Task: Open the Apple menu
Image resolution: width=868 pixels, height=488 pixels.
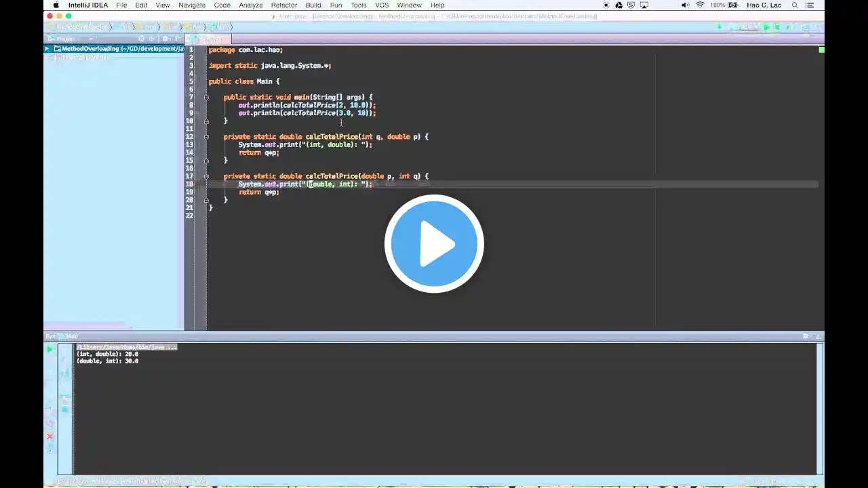Action: pos(56,5)
